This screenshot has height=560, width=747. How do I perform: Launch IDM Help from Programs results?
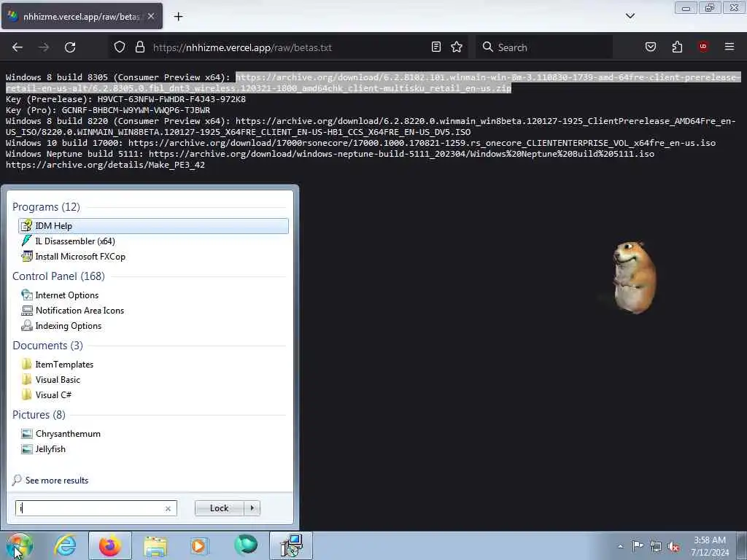[x=153, y=226]
